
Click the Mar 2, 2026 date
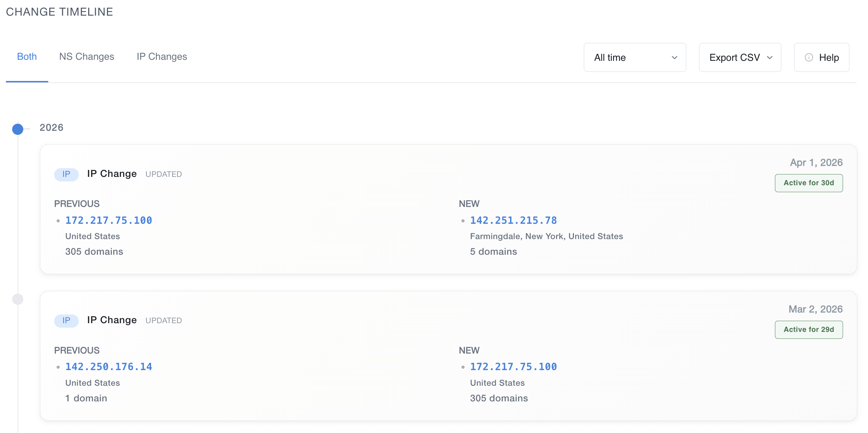tap(816, 309)
